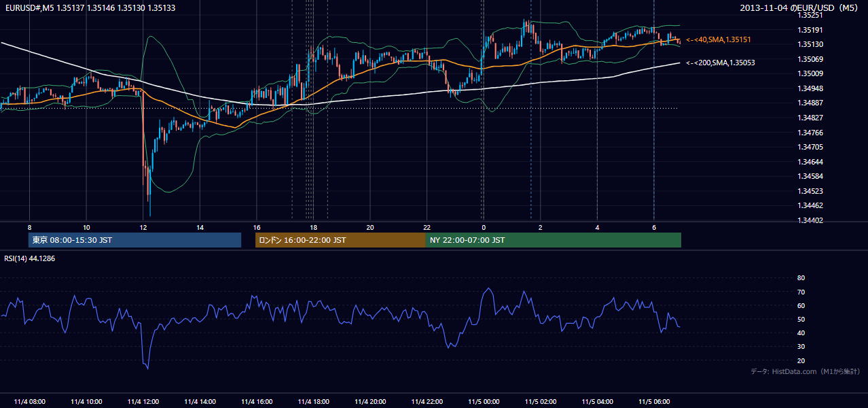Image resolution: width=868 pixels, height=408 pixels.
Task: Click the 11/4 14:00 bottom time label
Action: coord(200,402)
